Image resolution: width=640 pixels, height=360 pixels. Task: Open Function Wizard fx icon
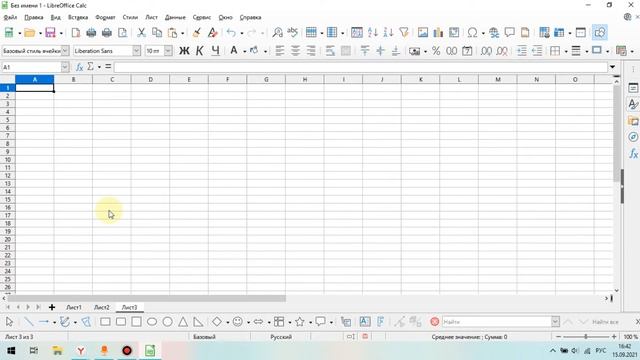(79, 67)
